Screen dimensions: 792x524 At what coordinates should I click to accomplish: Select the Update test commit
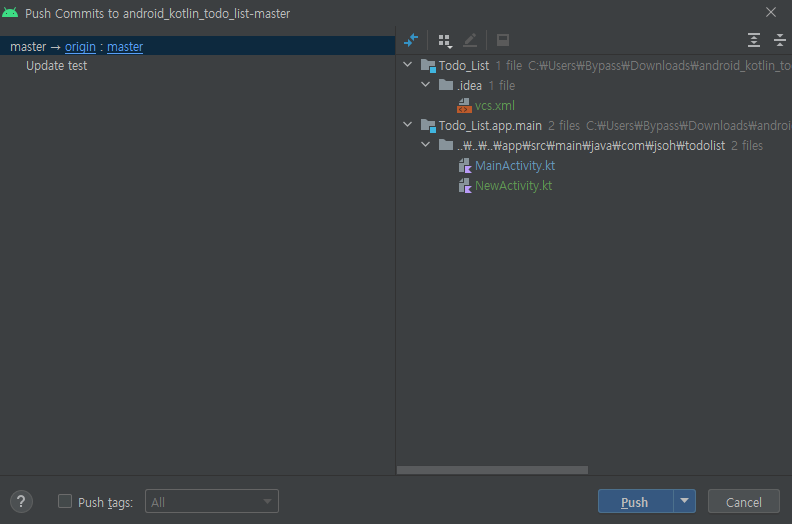(x=57, y=66)
